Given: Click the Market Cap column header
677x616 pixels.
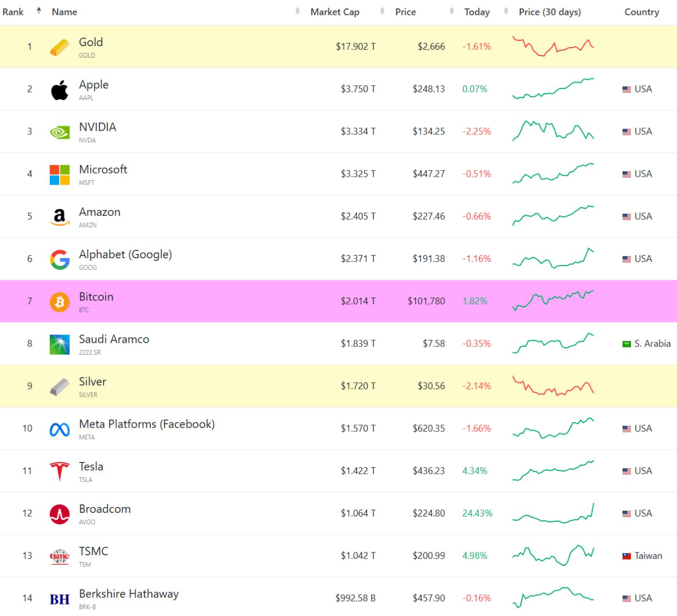Looking at the screenshot, I should [x=335, y=12].
